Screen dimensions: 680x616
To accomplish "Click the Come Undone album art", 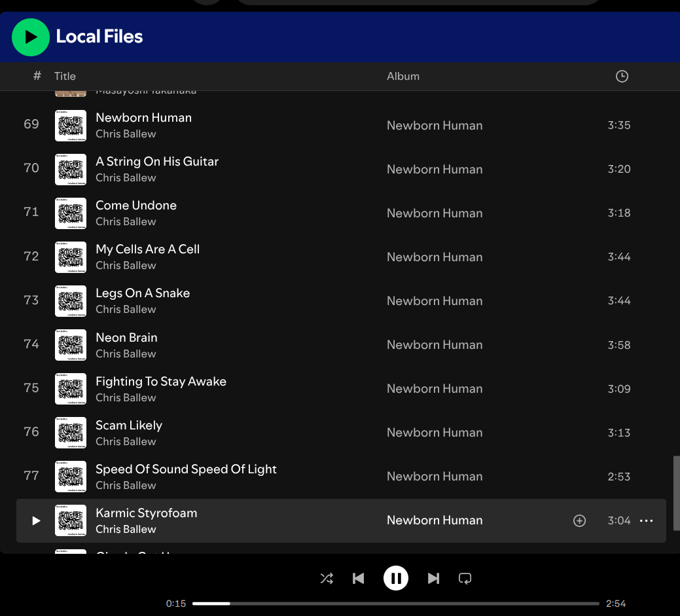I will 71,213.
